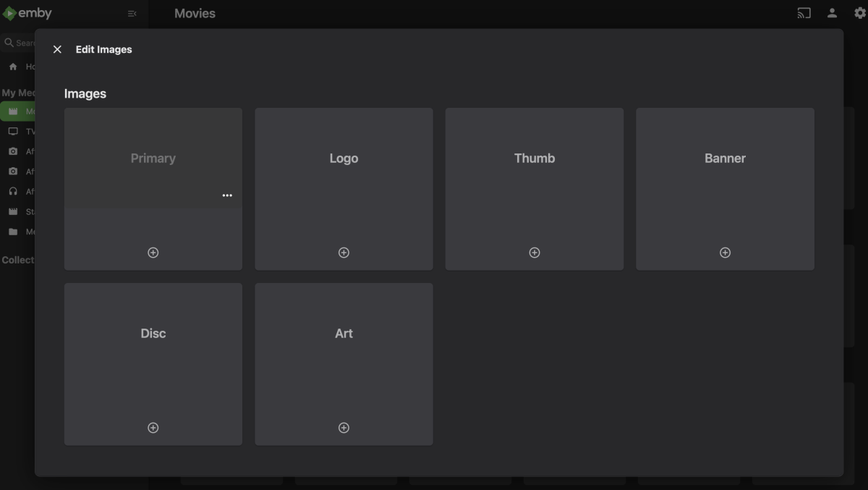Open the headphones music library icon
The height and width of the screenshot is (490, 868).
click(x=14, y=191)
